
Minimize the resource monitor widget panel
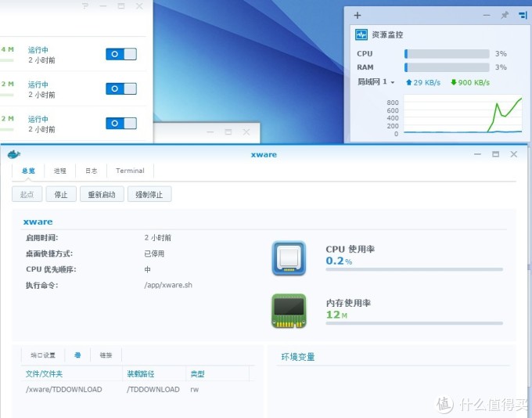(487, 16)
